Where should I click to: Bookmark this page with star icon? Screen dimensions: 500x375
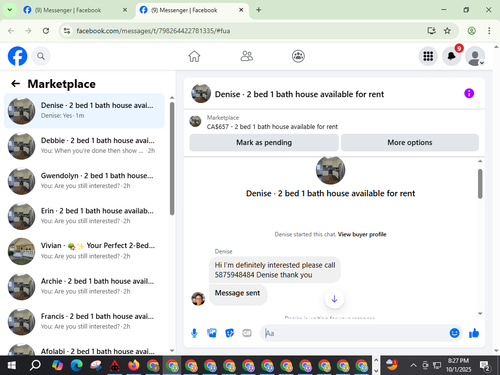[447, 31]
